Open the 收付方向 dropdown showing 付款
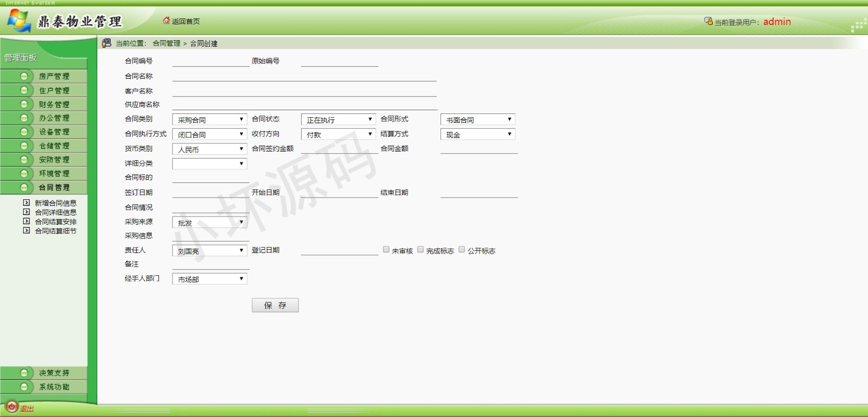Screen dimensions: 868x417 coord(339,134)
